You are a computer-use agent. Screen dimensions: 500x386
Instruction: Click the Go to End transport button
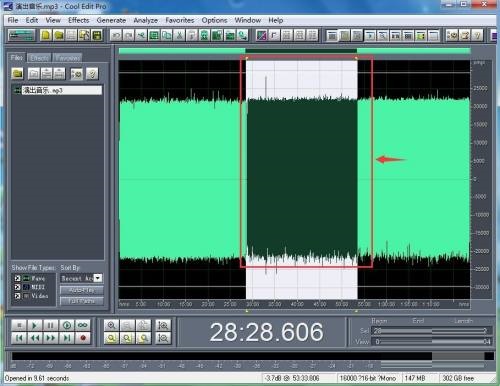pyautogui.click(x=67, y=338)
